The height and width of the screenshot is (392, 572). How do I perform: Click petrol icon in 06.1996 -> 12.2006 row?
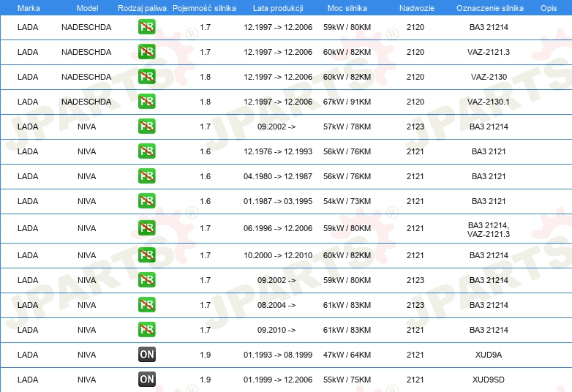[x=146, y=228]
